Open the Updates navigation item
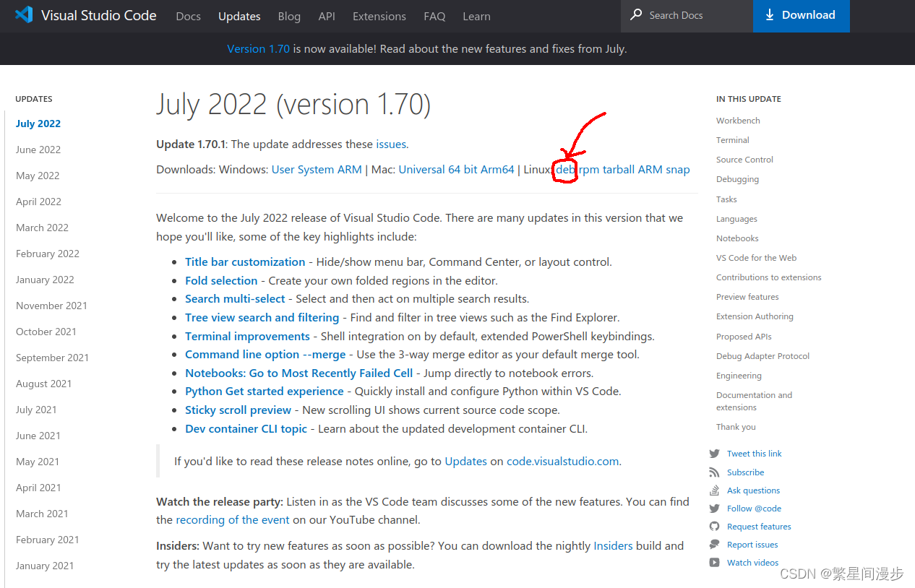The height and width of the screenshot is (588, 915). click(x=239, y=16)
